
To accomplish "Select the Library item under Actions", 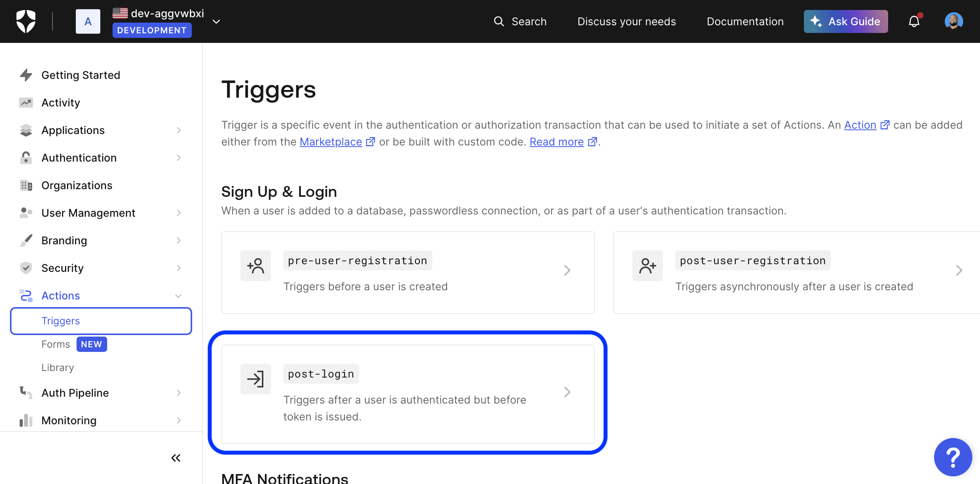I will 58,367.
